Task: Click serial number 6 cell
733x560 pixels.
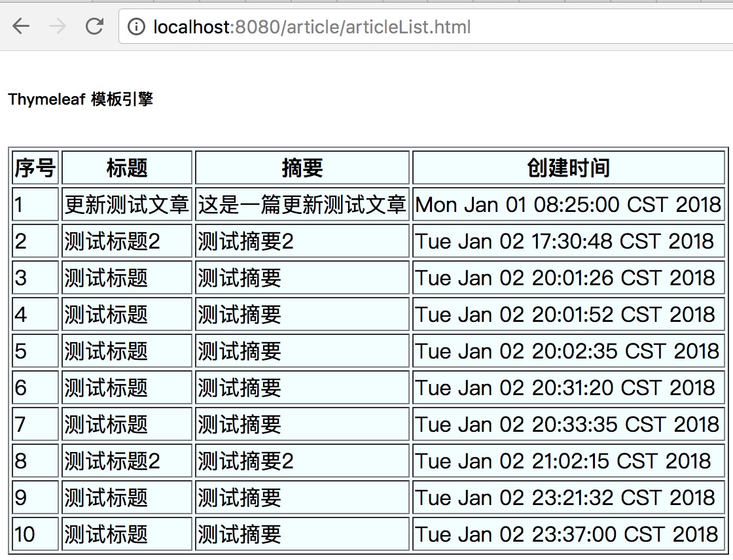Action: 35,387
